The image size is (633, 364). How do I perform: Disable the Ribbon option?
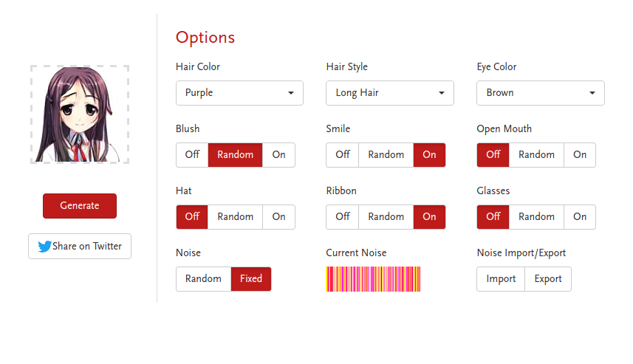coord(343,217)
